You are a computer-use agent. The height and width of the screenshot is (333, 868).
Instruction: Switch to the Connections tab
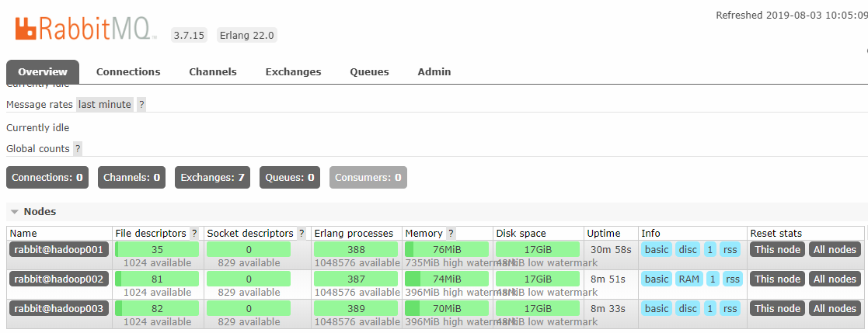pos(128,71)
